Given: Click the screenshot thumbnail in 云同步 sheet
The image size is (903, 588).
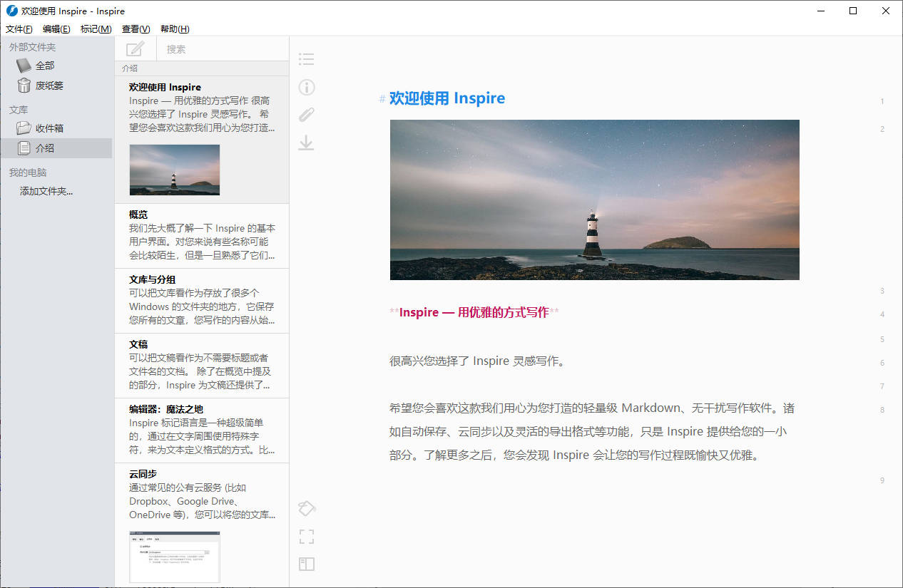Looking at the screenshot, I should click(x=175, y=557).
